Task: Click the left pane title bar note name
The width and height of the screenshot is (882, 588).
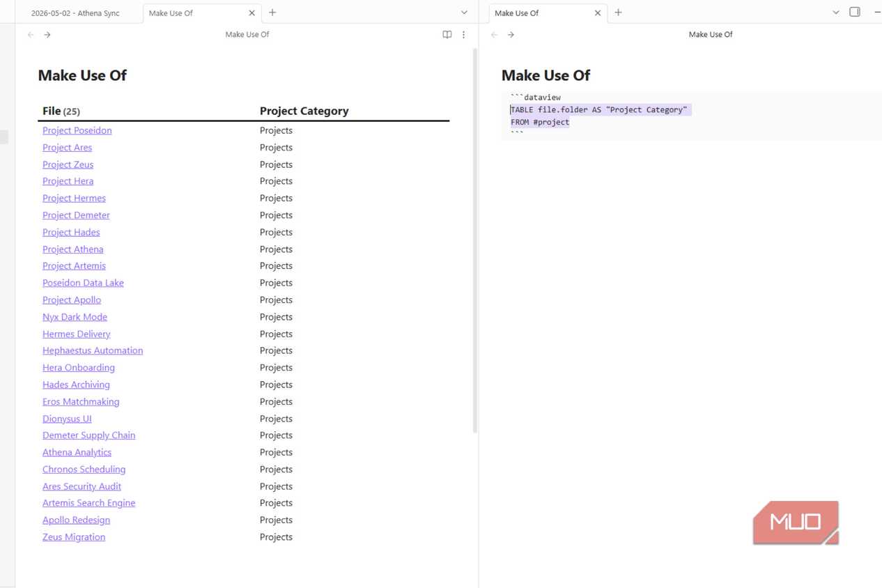Action: coord(247,35)
